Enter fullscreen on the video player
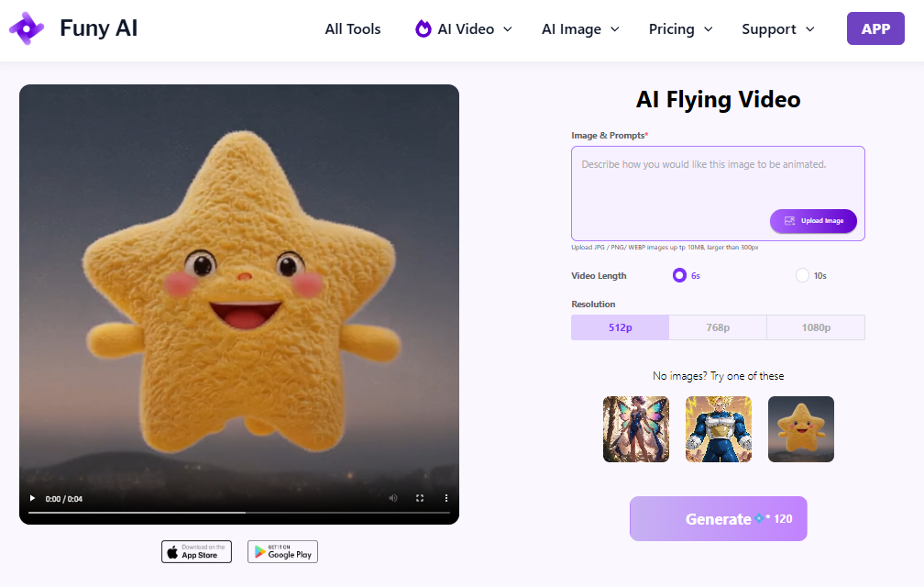Screen dimensions: 924x587 coord(420,497)
